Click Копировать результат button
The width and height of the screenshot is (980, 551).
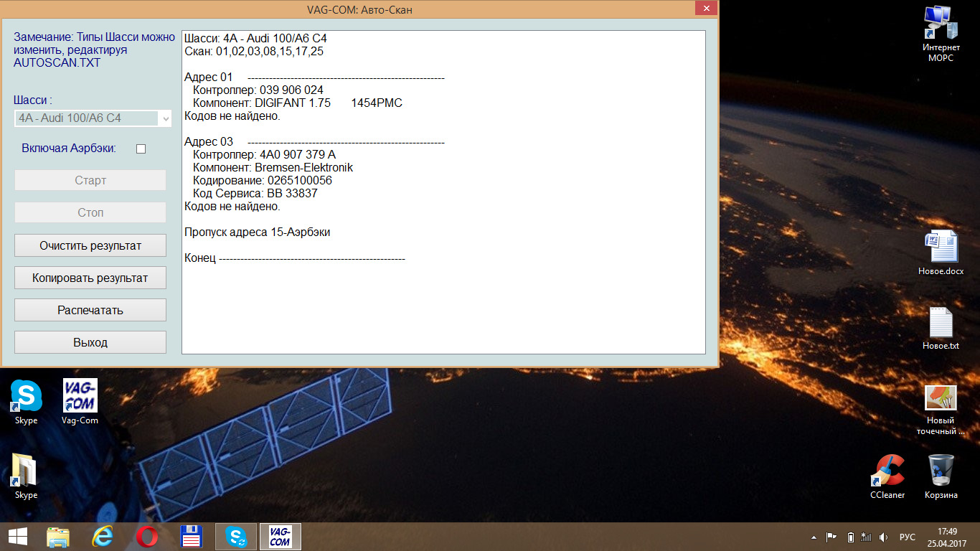[90, 278]
